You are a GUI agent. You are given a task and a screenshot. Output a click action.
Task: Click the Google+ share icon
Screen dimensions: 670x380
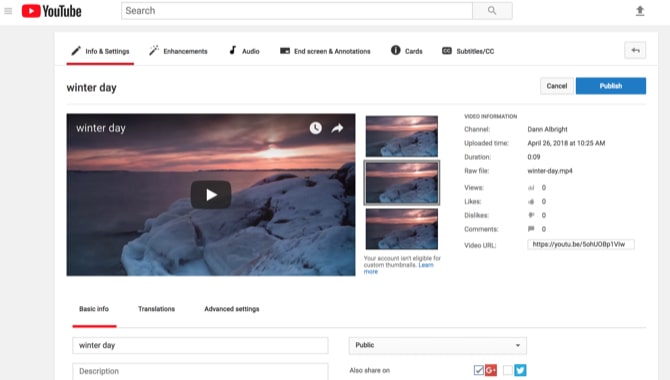(x=491, y=370)
